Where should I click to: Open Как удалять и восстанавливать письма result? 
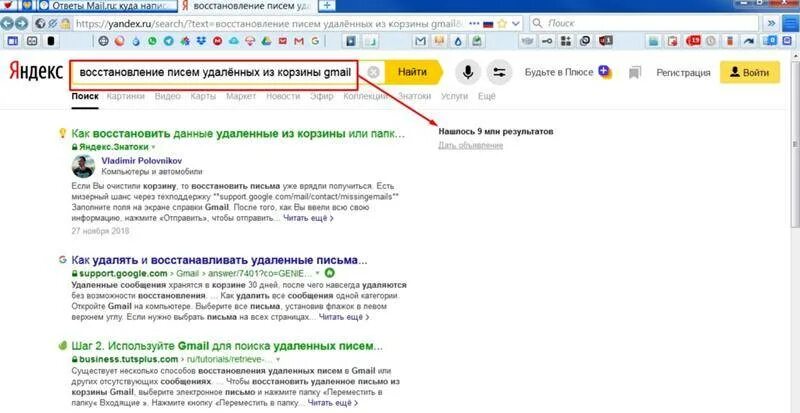click(219, 259)
